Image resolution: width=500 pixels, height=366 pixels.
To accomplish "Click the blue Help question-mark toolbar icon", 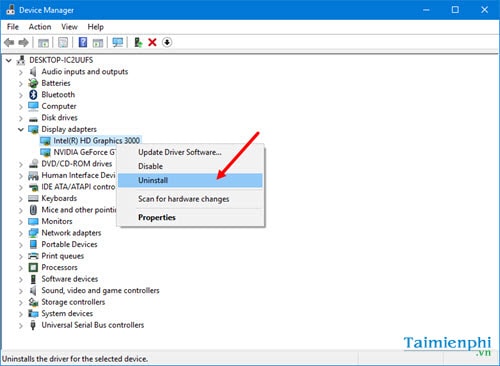I will pyautogui.click(x=83, y=42).
